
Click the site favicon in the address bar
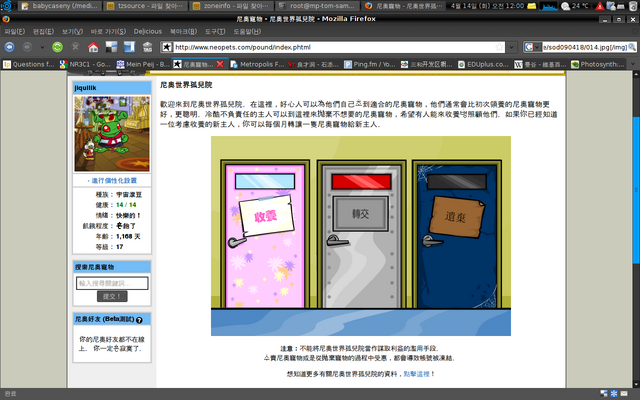[x=167, y=47]
